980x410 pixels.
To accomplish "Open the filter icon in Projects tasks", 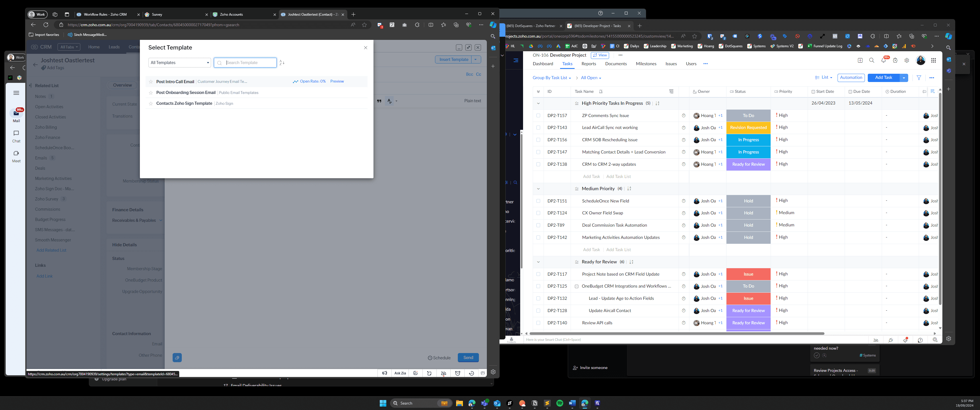I will pos(919,78).
